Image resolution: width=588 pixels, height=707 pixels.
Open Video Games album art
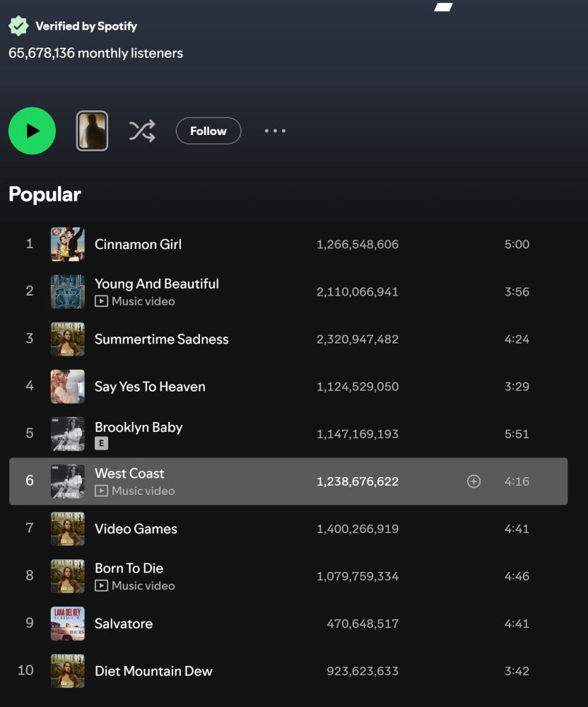[68, 528]
